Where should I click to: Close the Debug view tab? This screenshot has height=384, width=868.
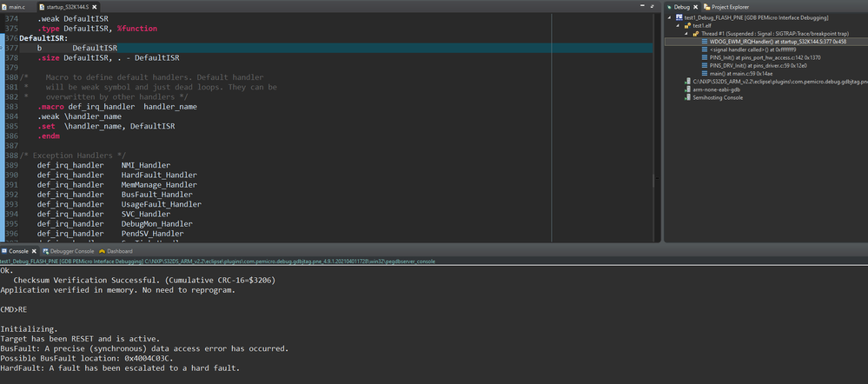pyautogui.click(x=696, y=7)
